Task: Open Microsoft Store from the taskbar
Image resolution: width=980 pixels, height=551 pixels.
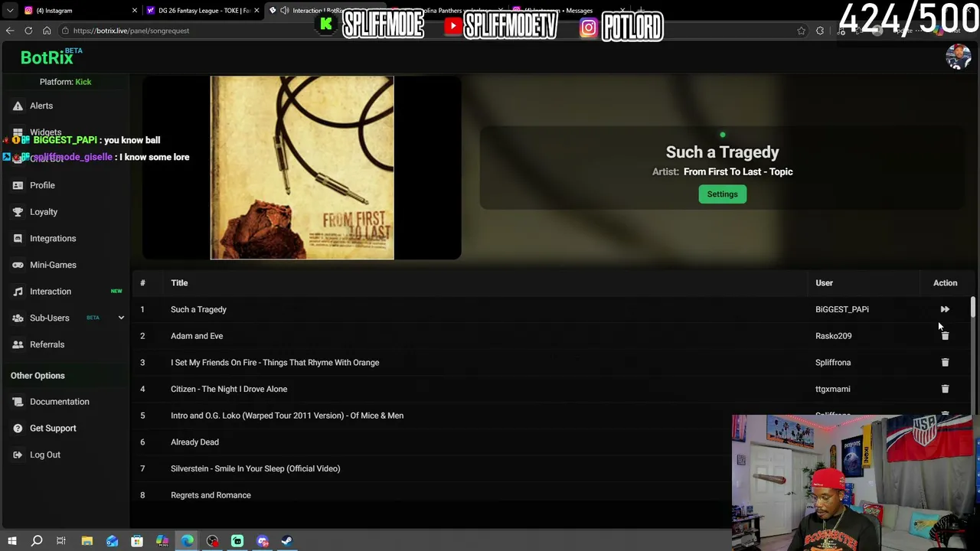Action: [137, 541]
